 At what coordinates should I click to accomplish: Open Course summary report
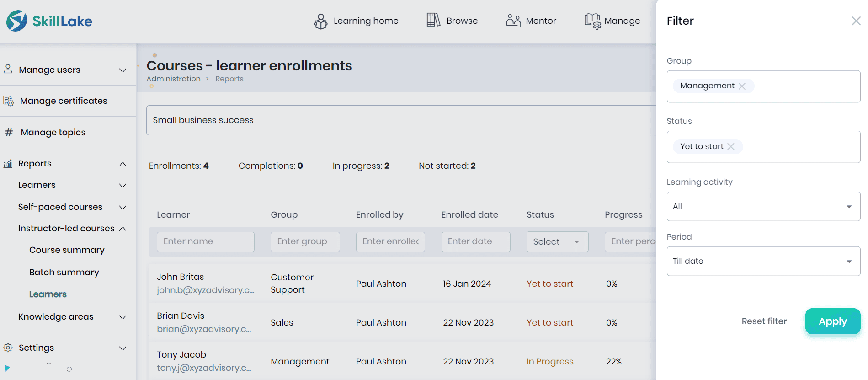[x=67, y=250]
